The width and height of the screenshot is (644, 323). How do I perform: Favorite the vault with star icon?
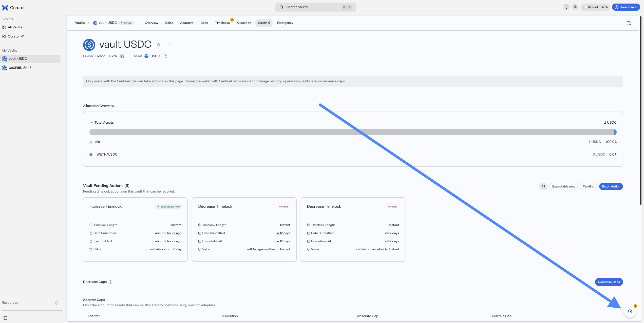pyautogui.click(x=159, y=45)
